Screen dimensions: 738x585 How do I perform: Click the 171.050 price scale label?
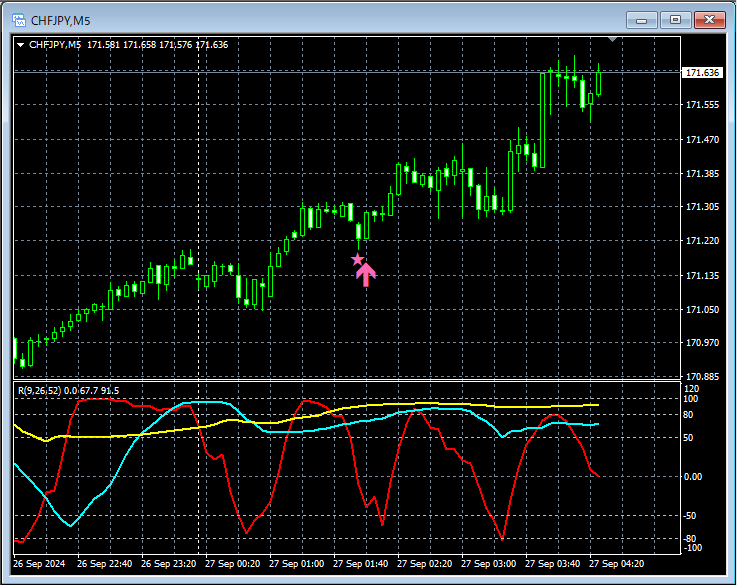pyautogui.click(x=703, y=309)
